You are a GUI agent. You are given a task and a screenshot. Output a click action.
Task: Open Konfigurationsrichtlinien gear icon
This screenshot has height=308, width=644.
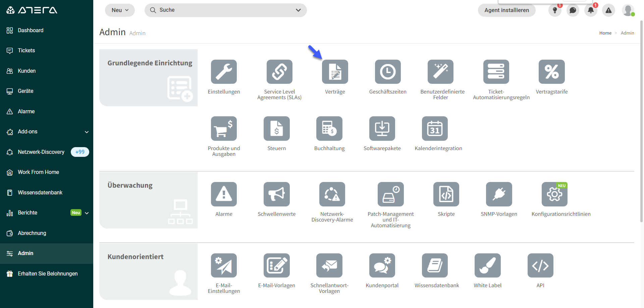(x=554, y=194)
